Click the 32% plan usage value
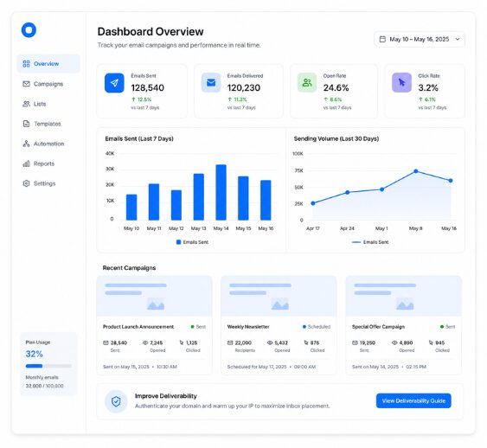Viewport: 487px width, 448px height. pos(34,354)
